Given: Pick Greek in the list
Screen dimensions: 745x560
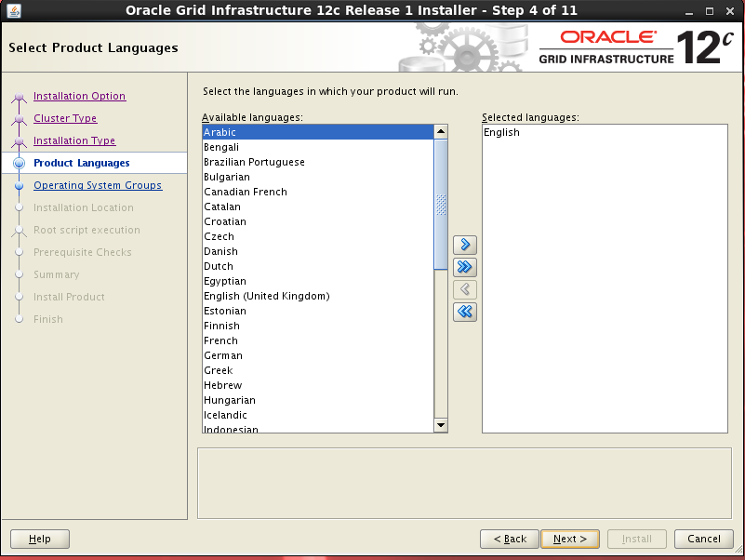Looking at the screenshot, I should (318, 371).
